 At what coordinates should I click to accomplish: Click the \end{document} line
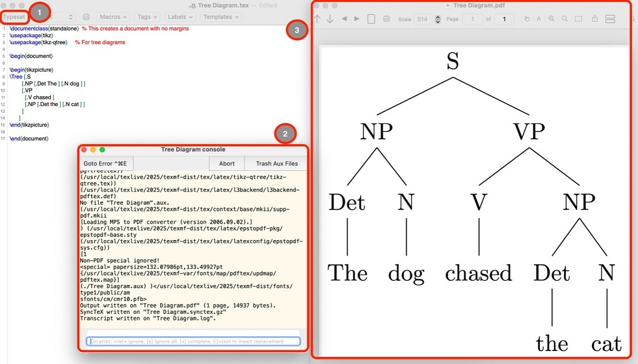(x=29, y=139)
